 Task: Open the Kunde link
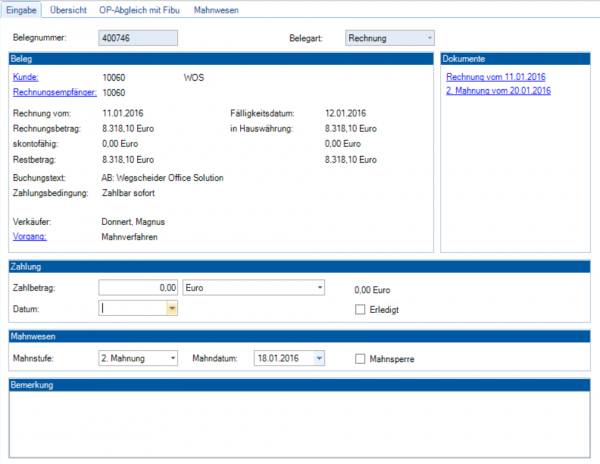click(26, 76)
